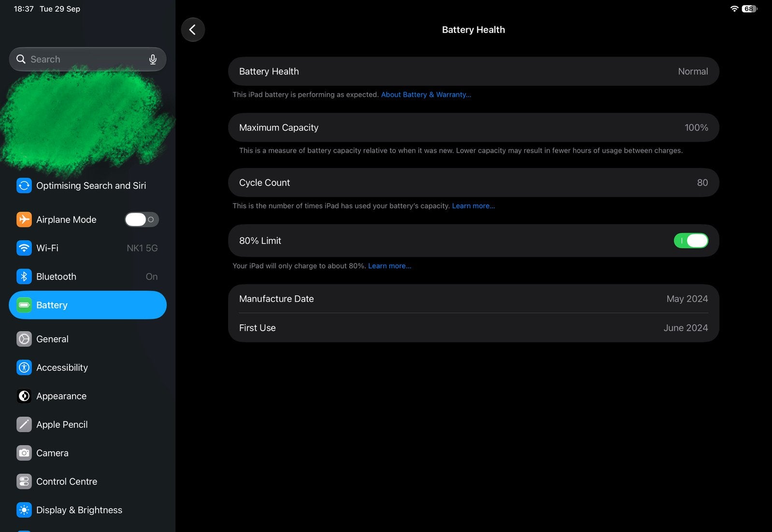Tap the Accessibility icon
The height and width of the screenshot is (532, 772).
[x=24, y=367]
